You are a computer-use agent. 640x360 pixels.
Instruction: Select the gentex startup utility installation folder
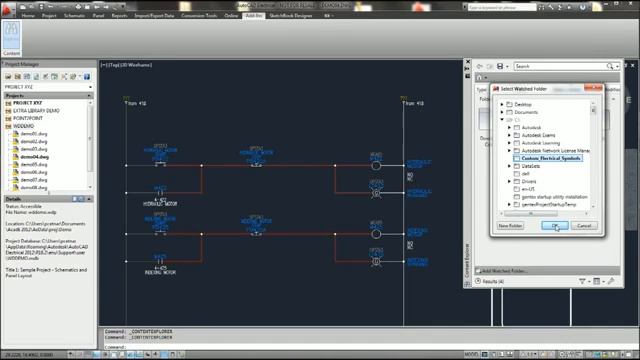554,197
